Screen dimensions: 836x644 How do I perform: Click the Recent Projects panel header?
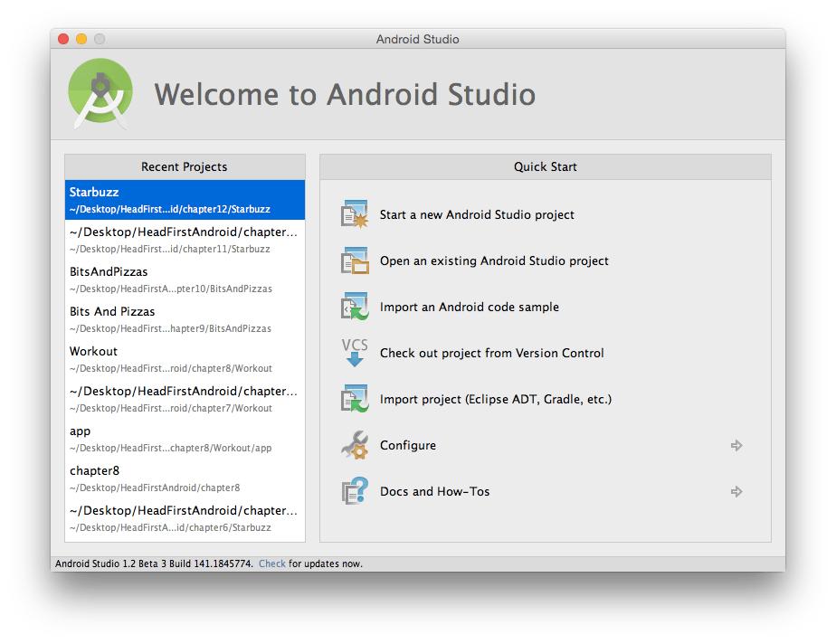click(185, 166)
